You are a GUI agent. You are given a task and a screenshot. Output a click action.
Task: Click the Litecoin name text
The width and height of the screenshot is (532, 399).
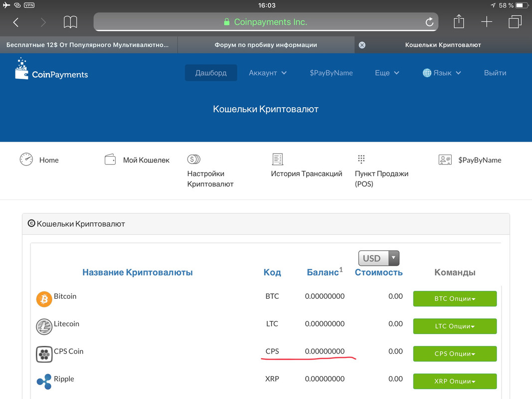click(x=66, y=324)
